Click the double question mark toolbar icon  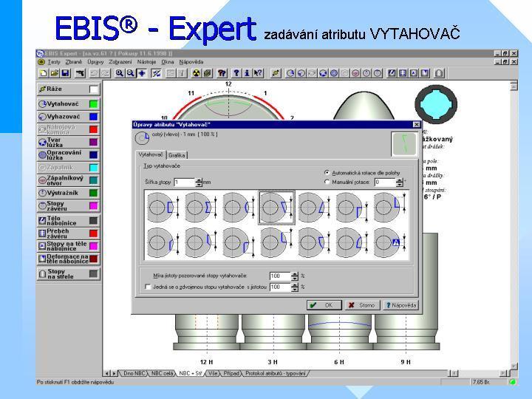coord(222,73)
